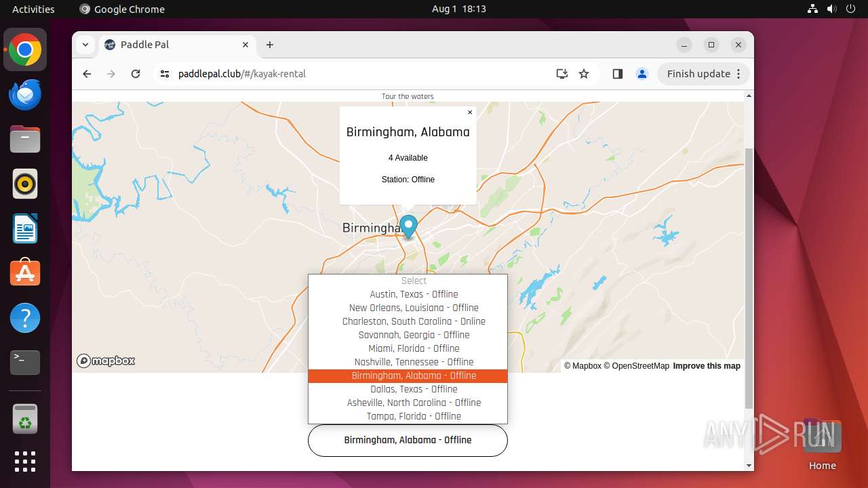Select the Paddle Pal tab

178,45
